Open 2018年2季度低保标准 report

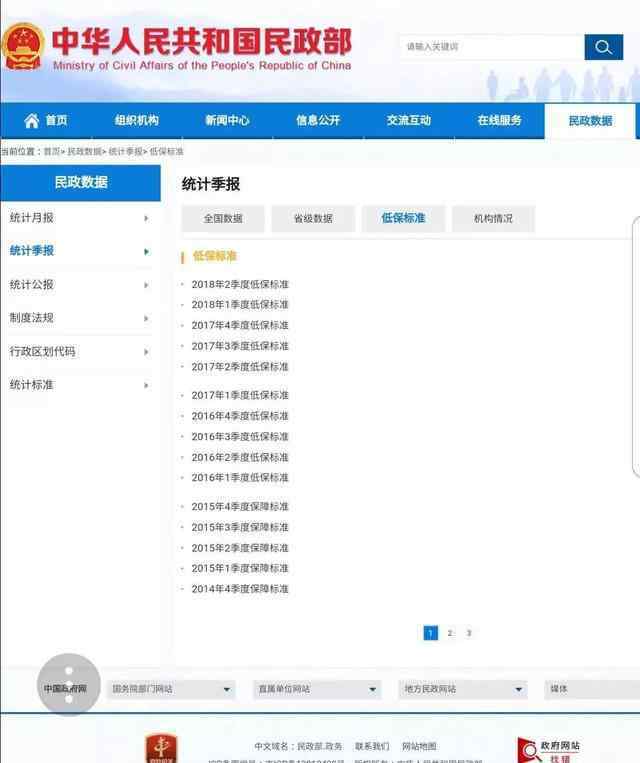pyautogui.click(x=240, y=284)
